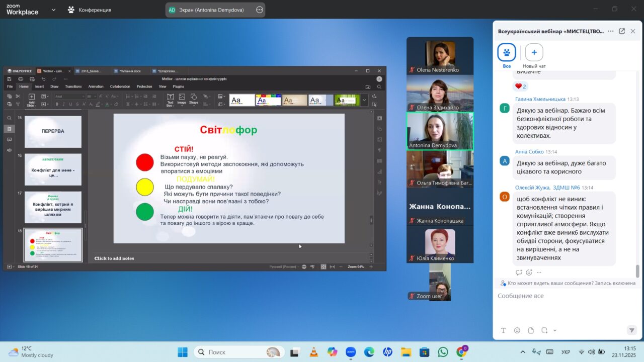Open WhatsApp from the taskbar
Image resolution: width=644 pixels, height=362 pixels.
[443, 352]
